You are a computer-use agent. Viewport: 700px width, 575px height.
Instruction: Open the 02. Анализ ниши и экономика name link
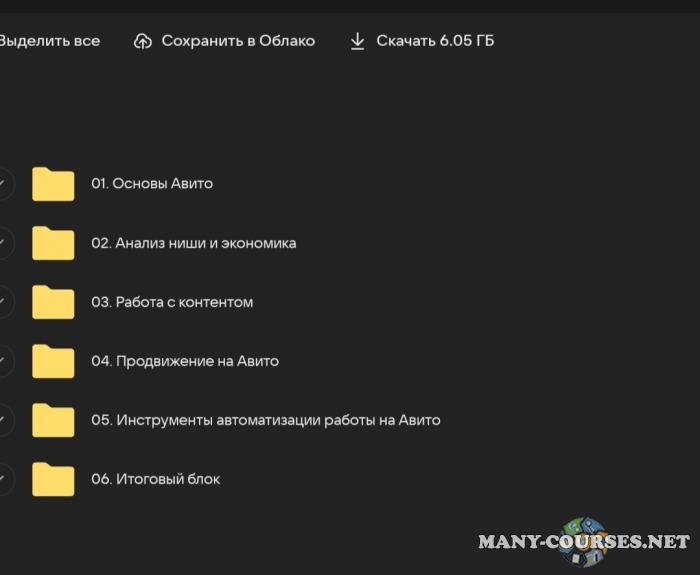click(x=193, y=243)
